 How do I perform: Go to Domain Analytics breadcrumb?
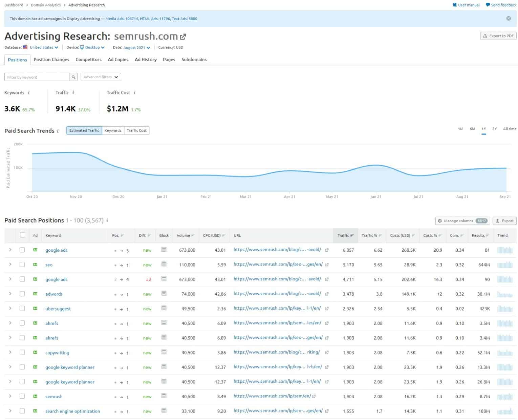click(x=46, y=5)
